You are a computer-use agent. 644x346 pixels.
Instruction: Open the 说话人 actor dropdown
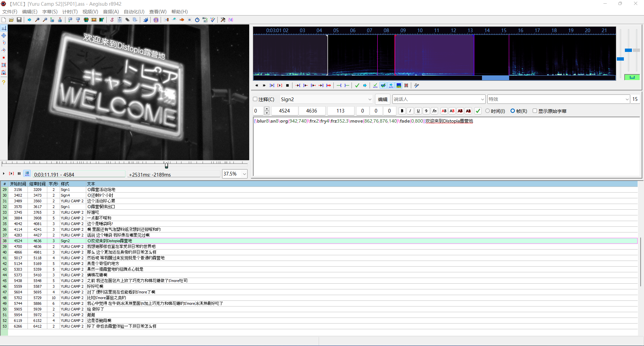pos(482,99)
